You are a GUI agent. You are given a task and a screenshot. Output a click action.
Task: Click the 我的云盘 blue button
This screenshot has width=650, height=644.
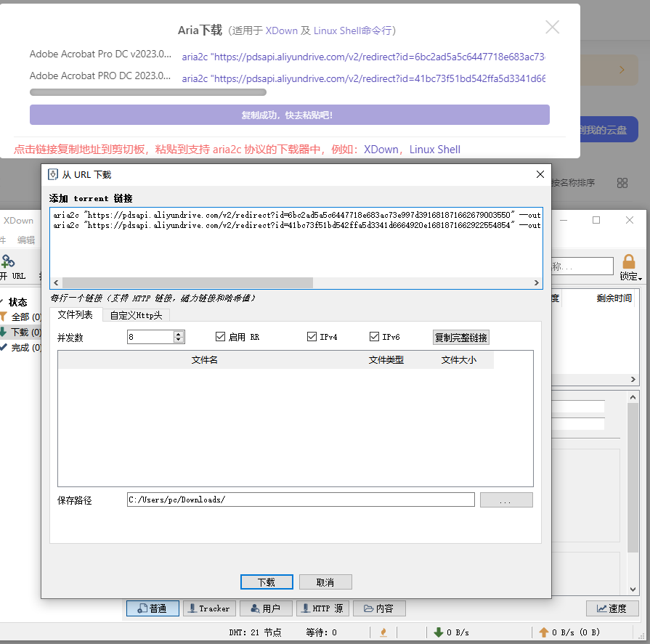pyautogui.click(x=609, y=130)
